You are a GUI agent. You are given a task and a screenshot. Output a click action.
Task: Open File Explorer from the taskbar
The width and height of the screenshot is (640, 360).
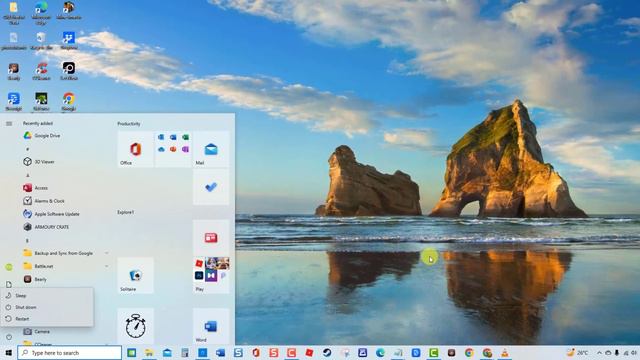(x=149, y=353)
